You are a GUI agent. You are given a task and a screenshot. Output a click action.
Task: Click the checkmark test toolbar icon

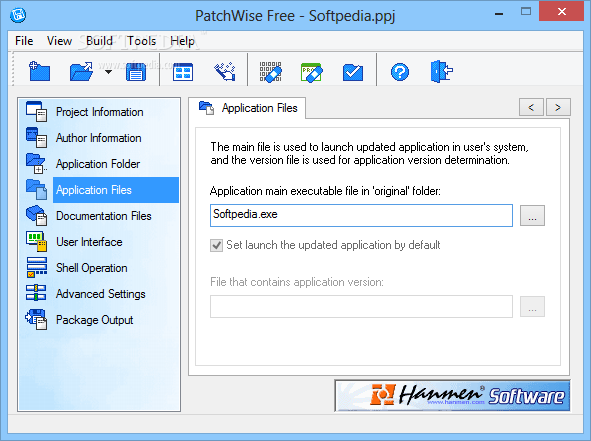(x=353, y=72)
